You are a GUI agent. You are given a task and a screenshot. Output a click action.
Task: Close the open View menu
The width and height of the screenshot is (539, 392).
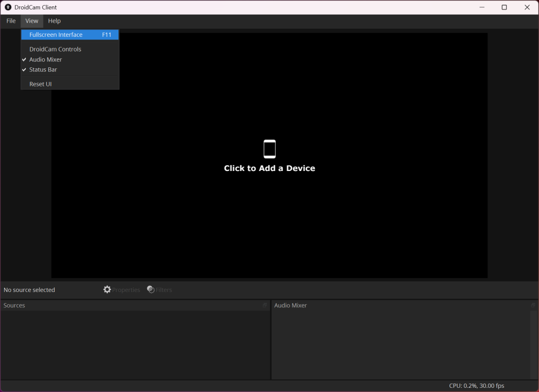pyautogui.click(x=32, y=21)
